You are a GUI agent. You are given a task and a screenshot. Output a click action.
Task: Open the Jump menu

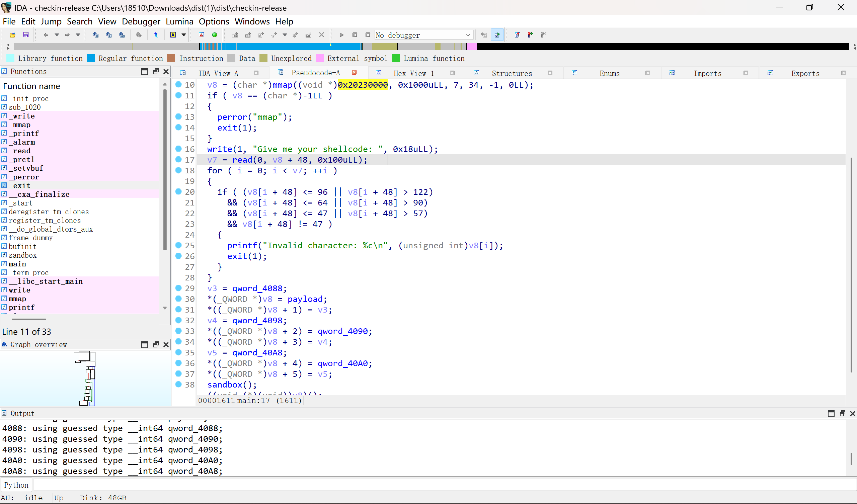coord(51,21)
